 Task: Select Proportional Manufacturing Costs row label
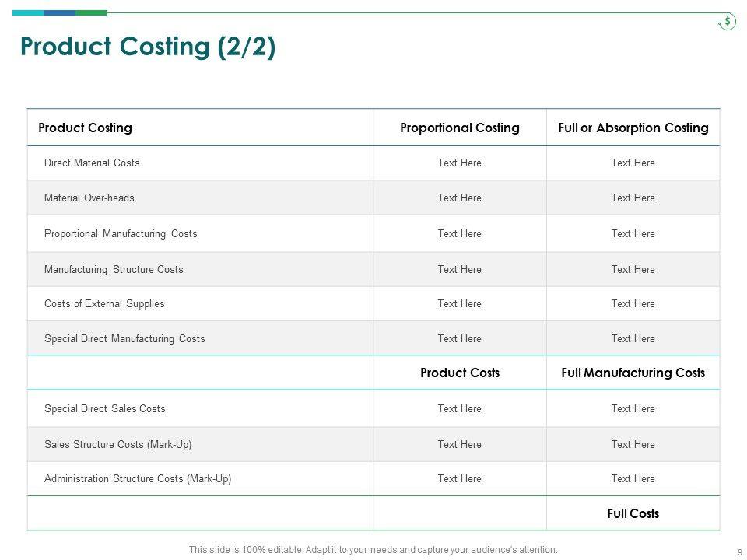[x=121, y=234]
